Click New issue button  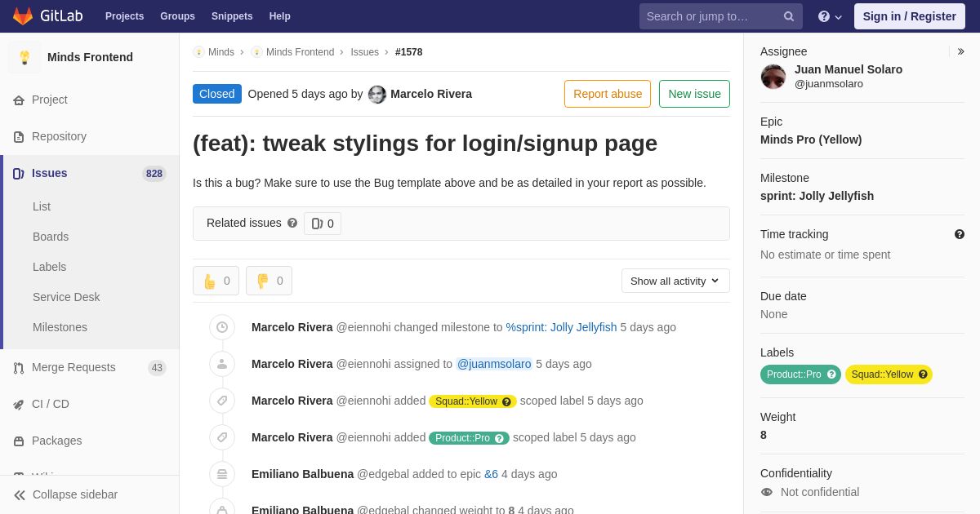tap(694, 94)
